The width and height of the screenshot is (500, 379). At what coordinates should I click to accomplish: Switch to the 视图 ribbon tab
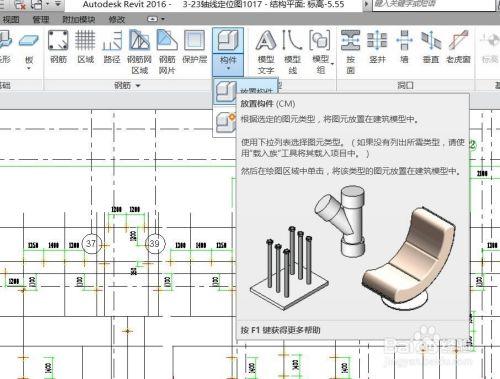coord(11,19)
